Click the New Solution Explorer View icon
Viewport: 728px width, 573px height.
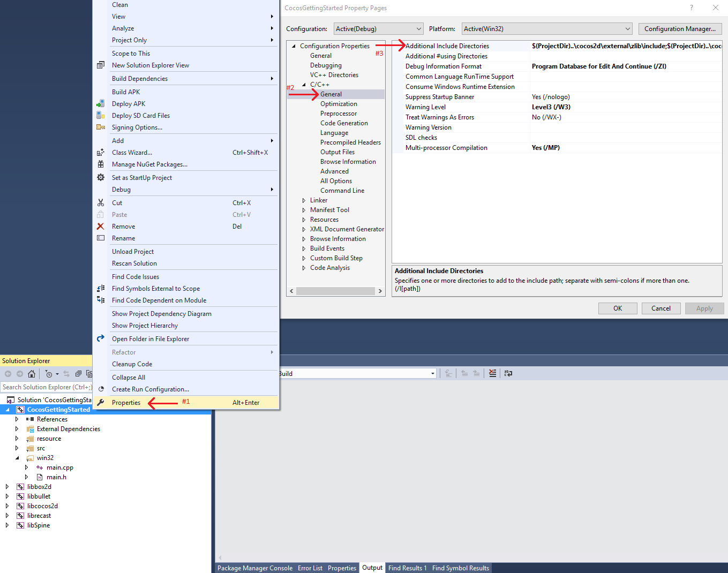click(x=101, y=65)
